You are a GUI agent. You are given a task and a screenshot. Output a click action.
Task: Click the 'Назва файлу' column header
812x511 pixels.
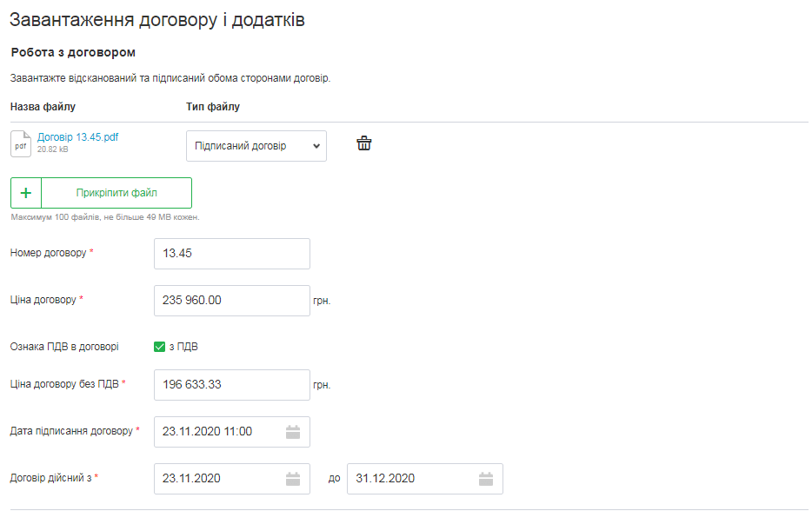coord(43,107)
